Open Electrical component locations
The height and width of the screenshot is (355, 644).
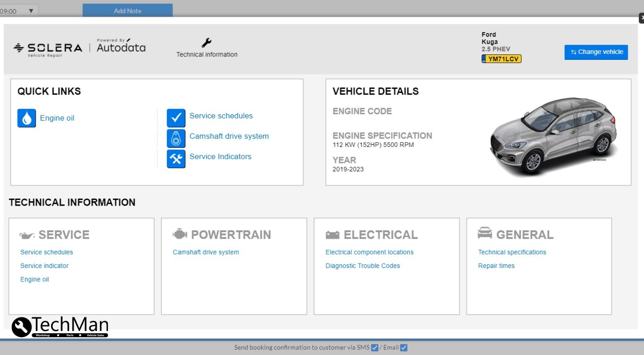pyautogui.click(x=369, y=252)
